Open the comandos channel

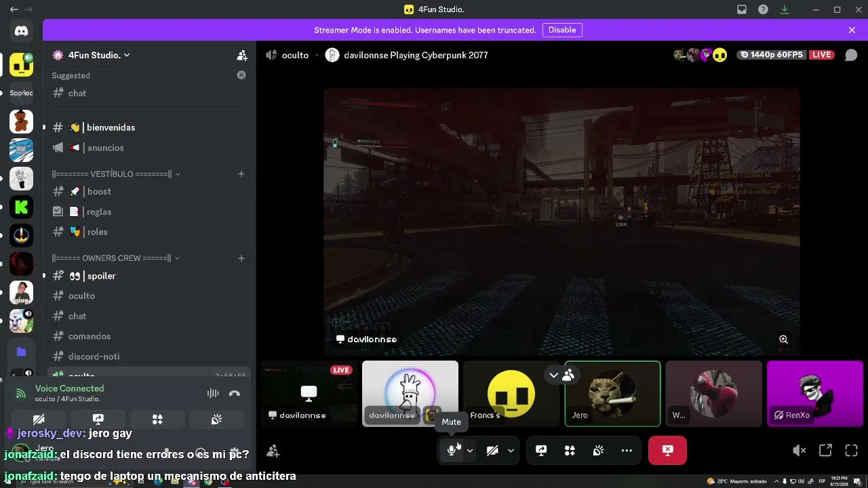point(149,336)
